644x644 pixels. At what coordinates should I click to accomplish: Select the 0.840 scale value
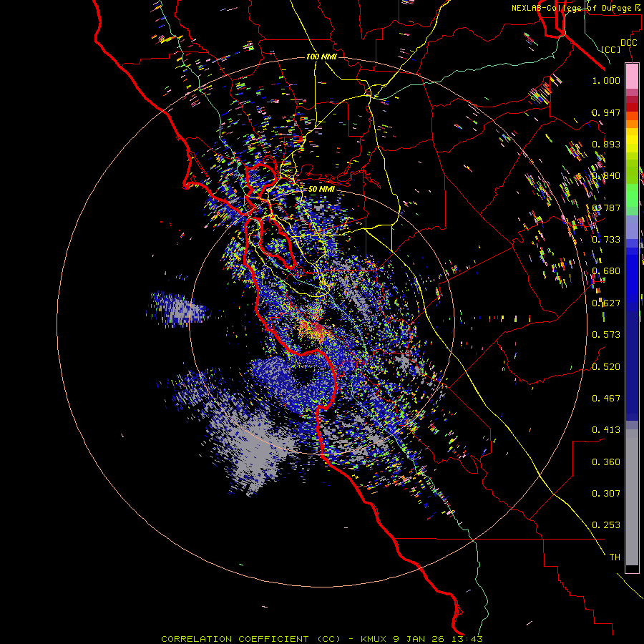click(606, 176)
